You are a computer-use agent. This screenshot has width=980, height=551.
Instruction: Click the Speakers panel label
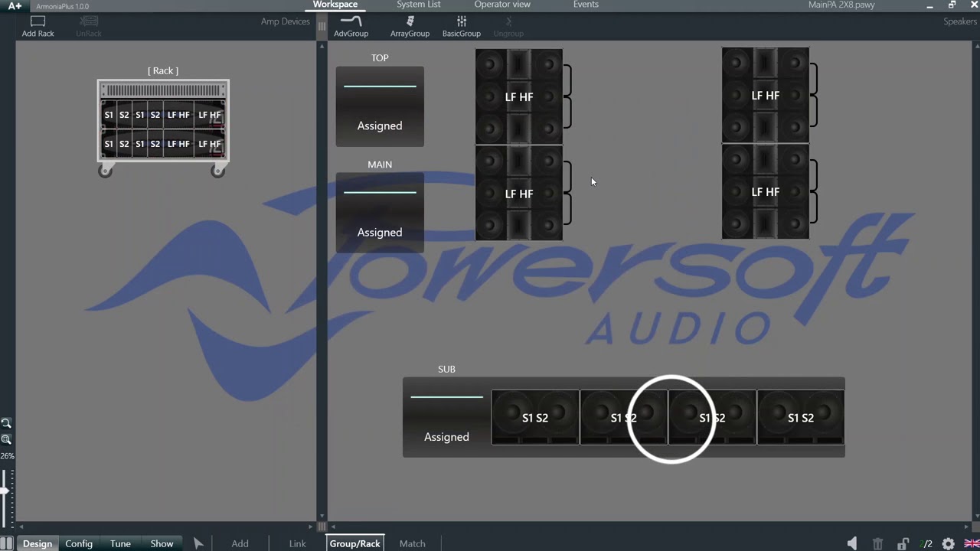coord(960,21)
